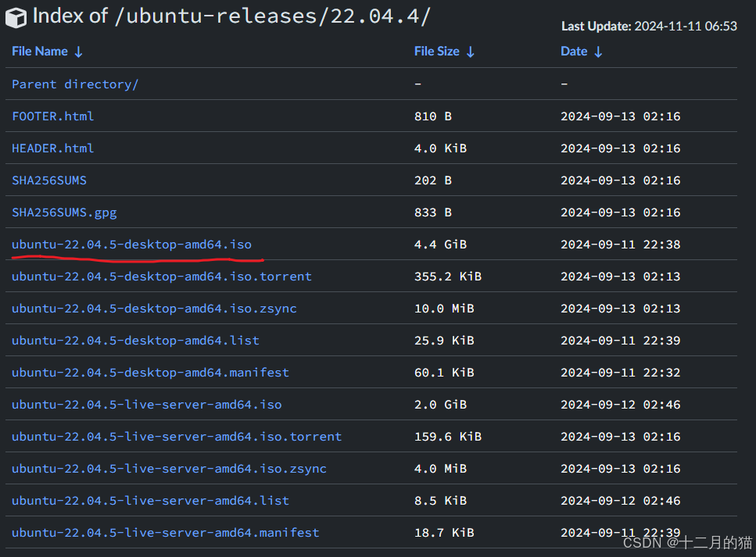Select the 2024-09-11 22:38 date cell
This screenshot has width=756, height=557.
click(621, 245)
